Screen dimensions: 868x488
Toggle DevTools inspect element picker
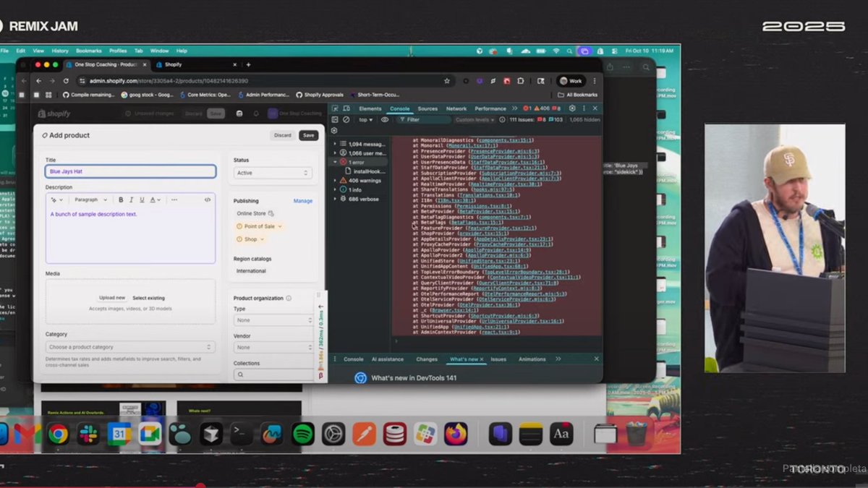335,108
